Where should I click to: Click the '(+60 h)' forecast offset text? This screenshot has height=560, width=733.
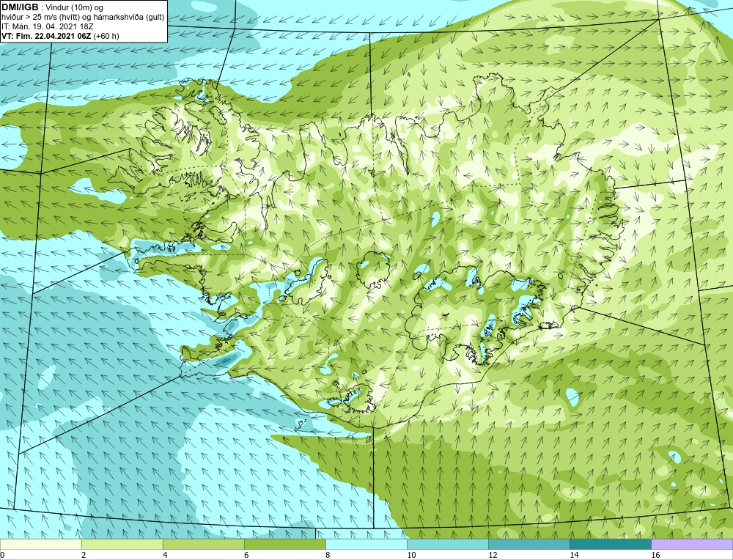pos(106,36)
